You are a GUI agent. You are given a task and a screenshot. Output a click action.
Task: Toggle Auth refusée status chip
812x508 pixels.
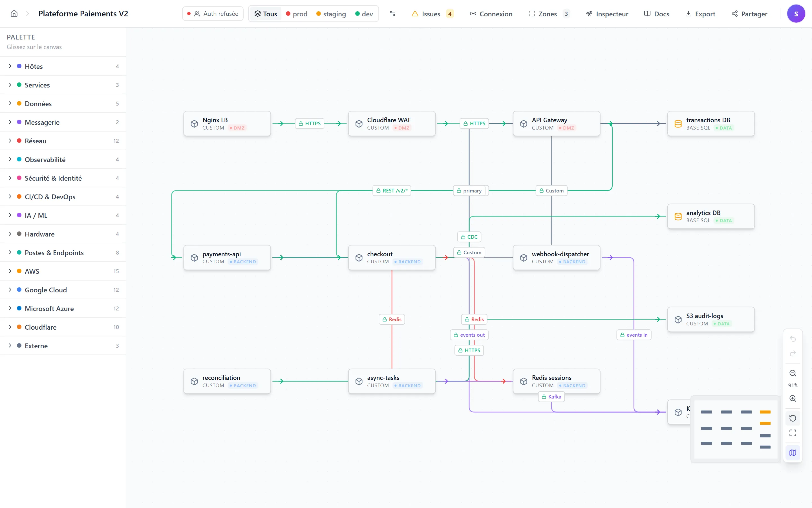[x=213, y=14]
